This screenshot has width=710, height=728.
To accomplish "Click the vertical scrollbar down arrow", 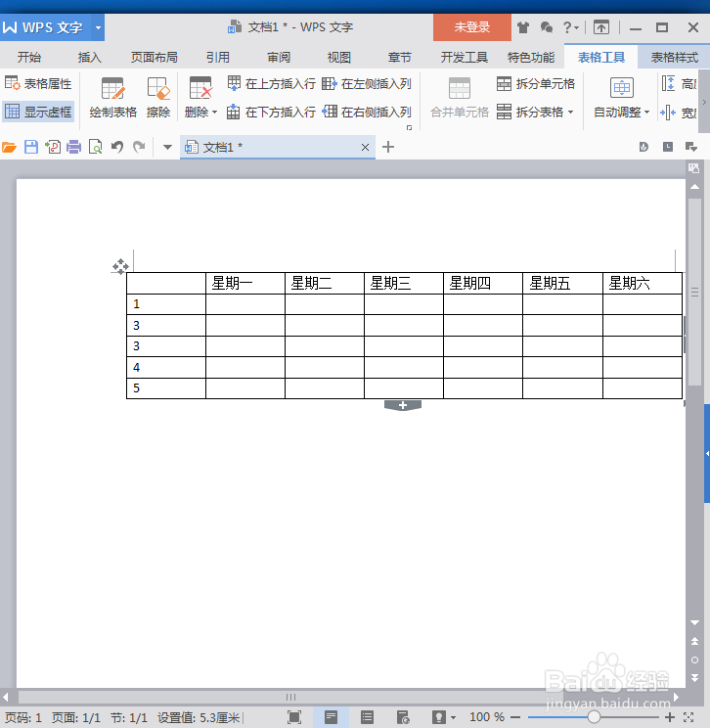I will click(694, 622).
